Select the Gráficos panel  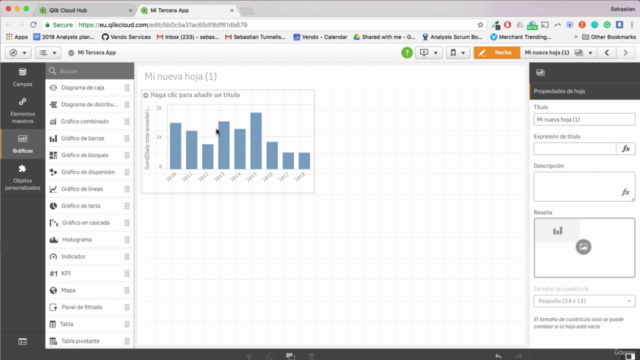pos(22,144)
